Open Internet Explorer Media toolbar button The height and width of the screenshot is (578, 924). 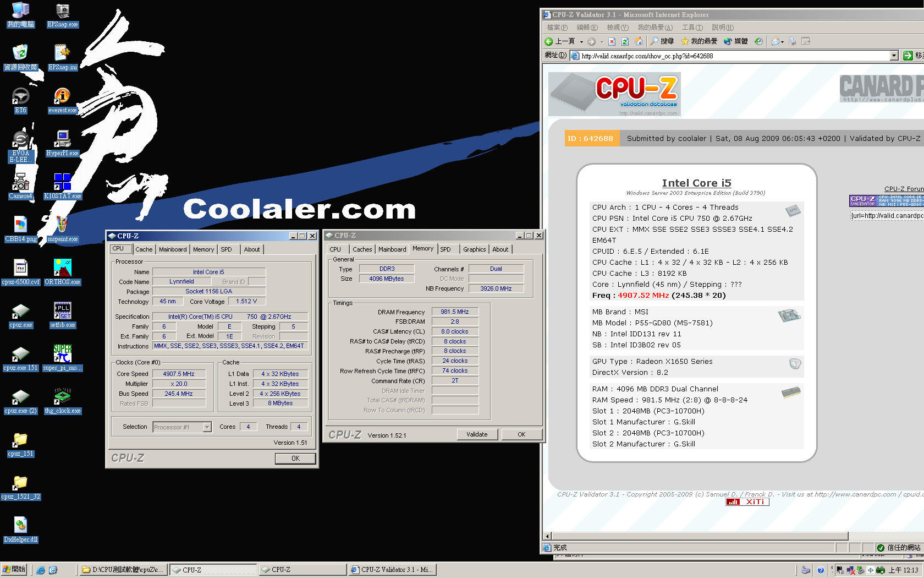736,41
